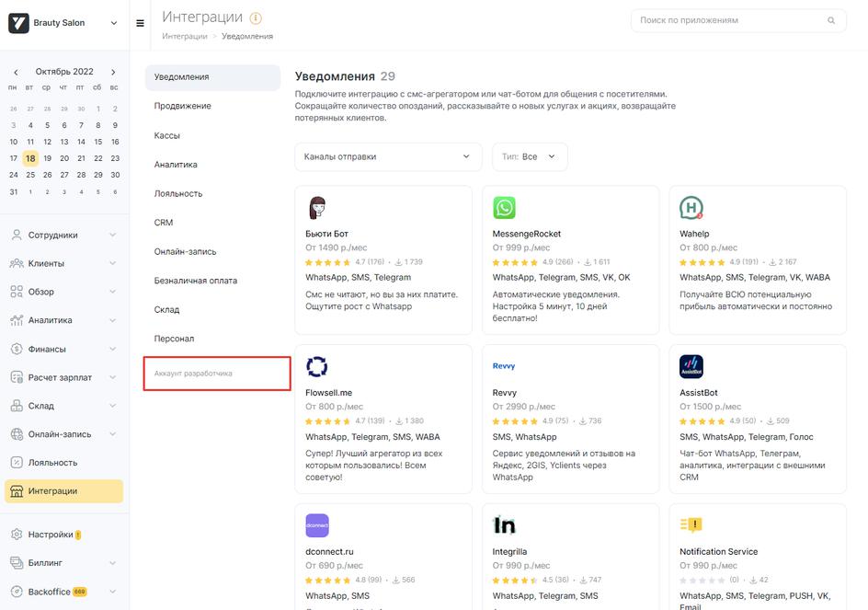The width and height of the screenshot is (868, 610).
Task: Open the Каналы отправки dropdown
Action: [x=387, y=156]
